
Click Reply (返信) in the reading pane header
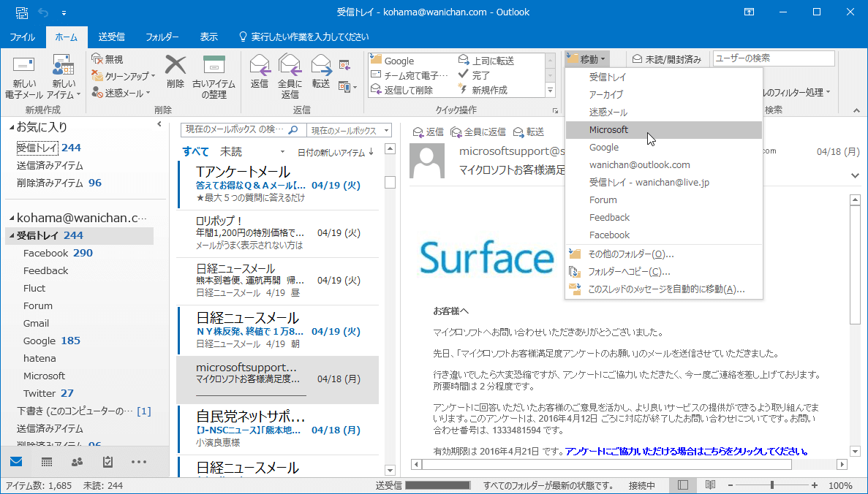[x=429, y=132]
